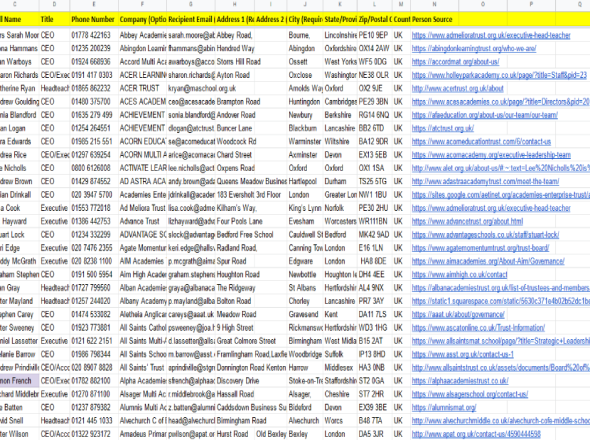Select column F header
The height and width of the screenshot is (440, 590).
[142, 4]
